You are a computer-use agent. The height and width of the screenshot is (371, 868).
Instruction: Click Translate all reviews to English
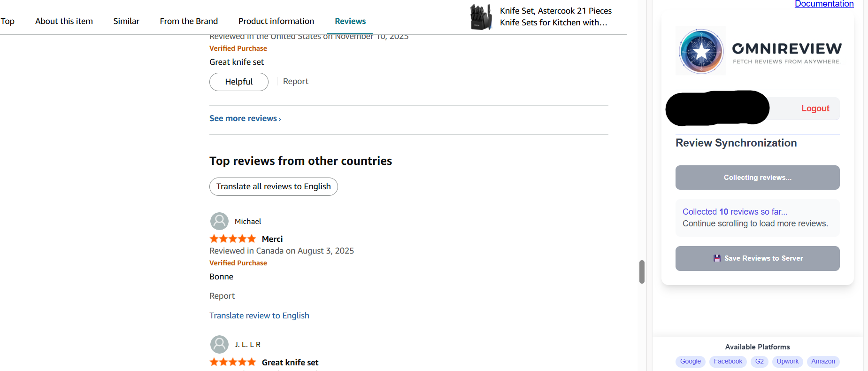pyautogui.click(x=273, y=186)
